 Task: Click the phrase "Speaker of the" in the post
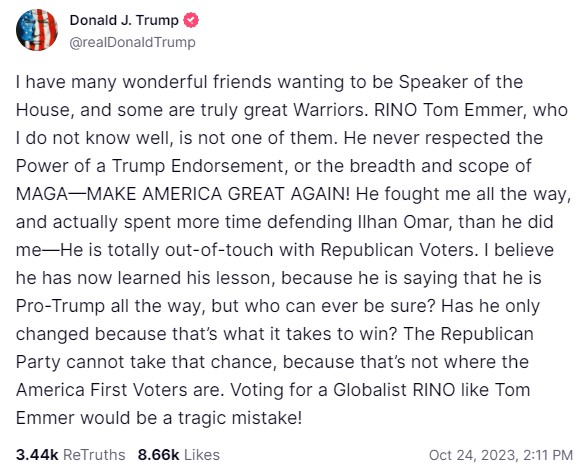click(x=461, y=82)
